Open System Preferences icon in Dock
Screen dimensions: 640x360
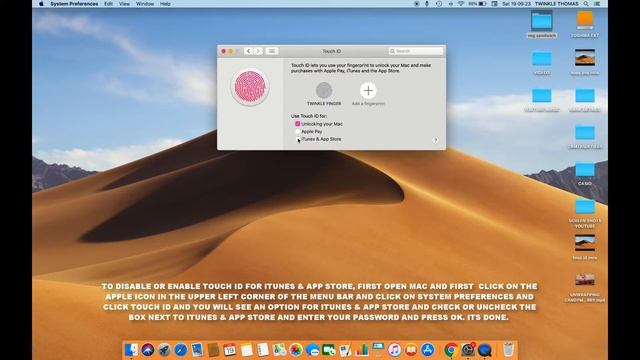(x=468, y=350)
